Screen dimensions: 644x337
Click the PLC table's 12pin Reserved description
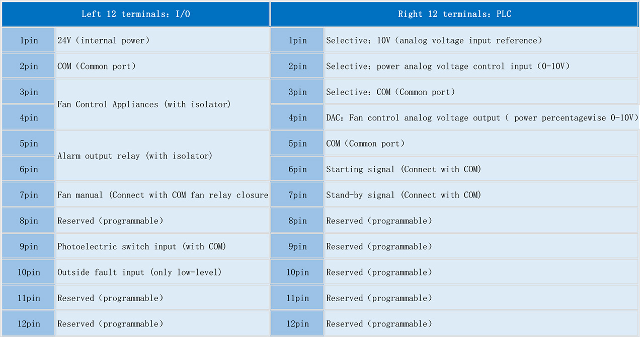click(480, 324)
